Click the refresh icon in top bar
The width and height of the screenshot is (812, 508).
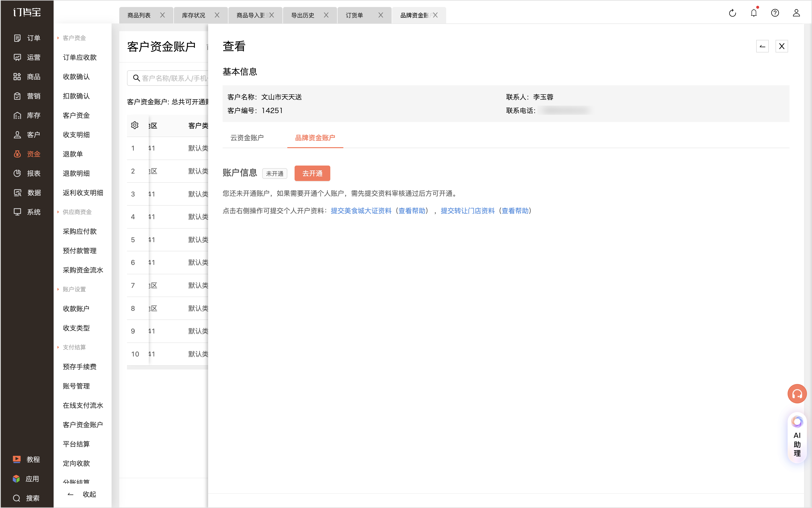click(x=733, y=13)
